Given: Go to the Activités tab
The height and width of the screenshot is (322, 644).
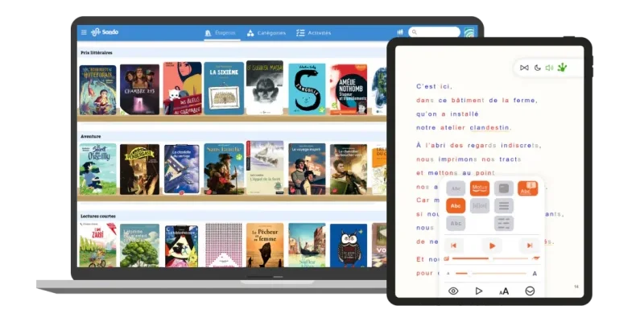Looking at the screenshot, I should point(313,33).
